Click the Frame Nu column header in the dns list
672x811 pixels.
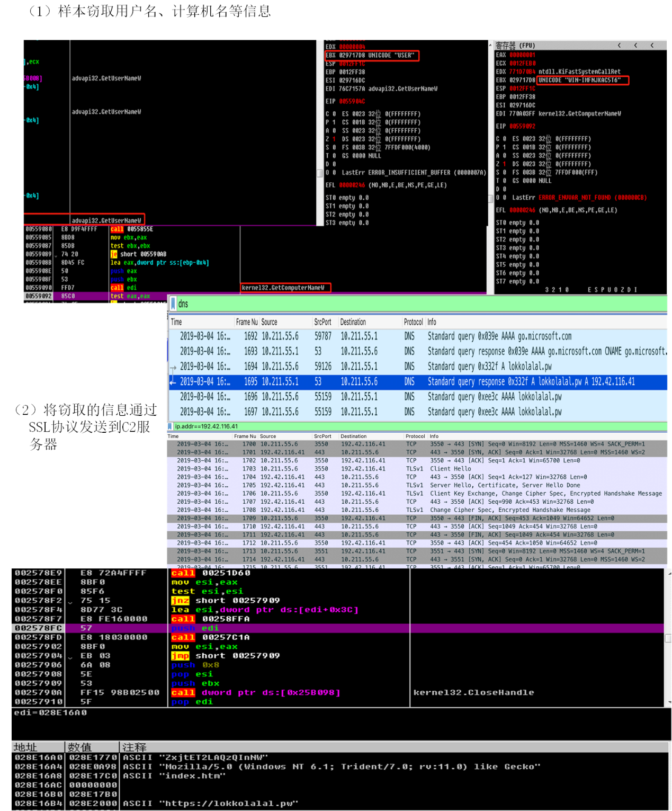[247, 322]
